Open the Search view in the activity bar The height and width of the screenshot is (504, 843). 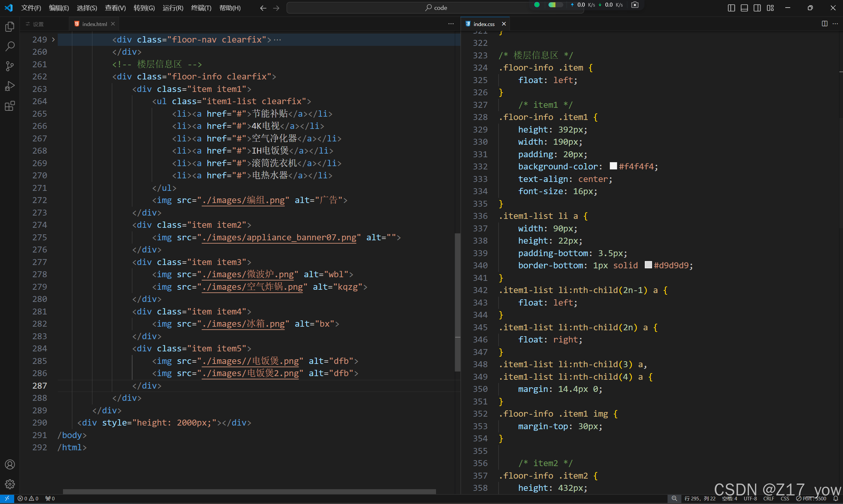pyautogui.click(x=10, y=46)
